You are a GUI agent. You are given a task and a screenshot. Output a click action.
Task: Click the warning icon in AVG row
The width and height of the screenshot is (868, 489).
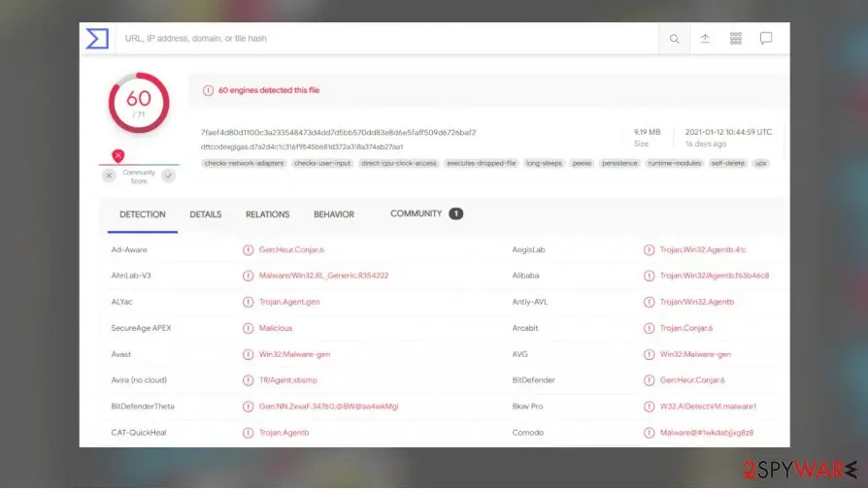tap(649, 354)
